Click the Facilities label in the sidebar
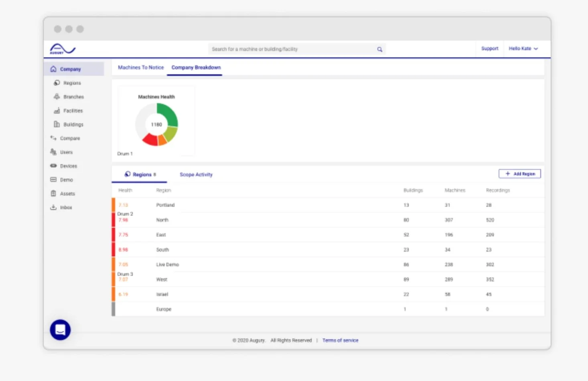The width and height of the screenshot is (588, 381). [x=73, y=111]
